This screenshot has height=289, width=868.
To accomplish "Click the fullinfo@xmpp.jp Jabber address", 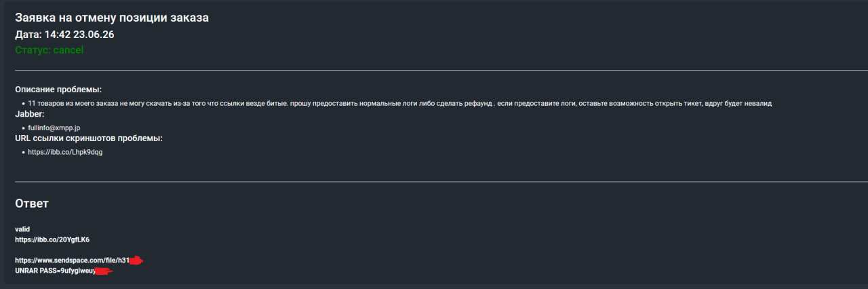I will coord(54,128).
